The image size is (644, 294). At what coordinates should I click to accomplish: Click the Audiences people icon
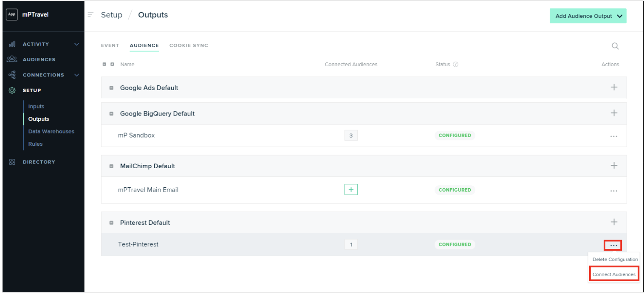click(x=12, y=59)
